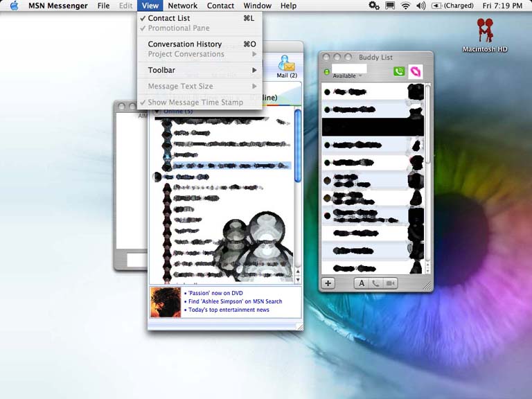Image resolution: width=532 pixels, height=399 pixels.
Task: Collapse the Online contacts group
Action: click(157, 112)
